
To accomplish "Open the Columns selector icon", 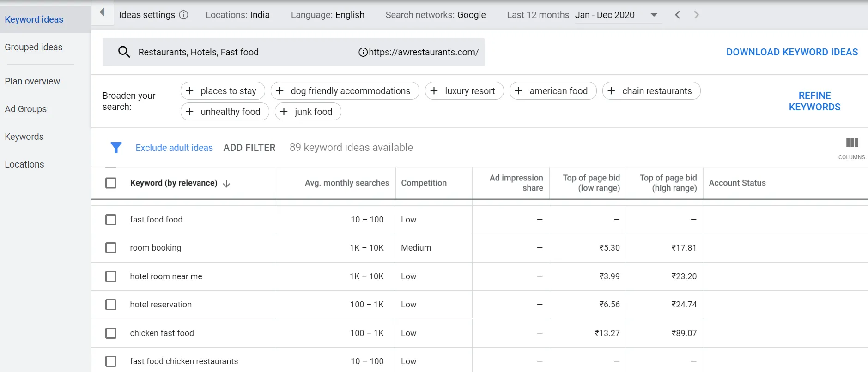I will click(851, 143).
